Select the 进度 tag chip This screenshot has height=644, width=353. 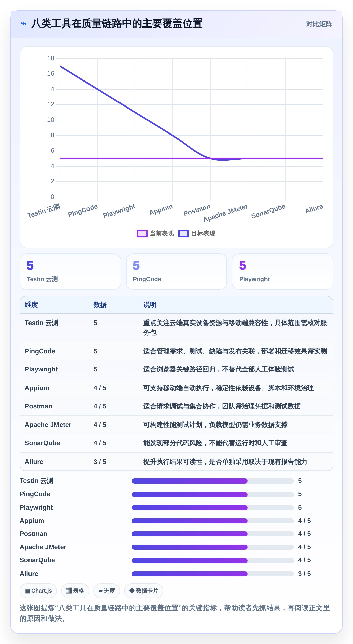pyautogui.click(x=106, y=591)
